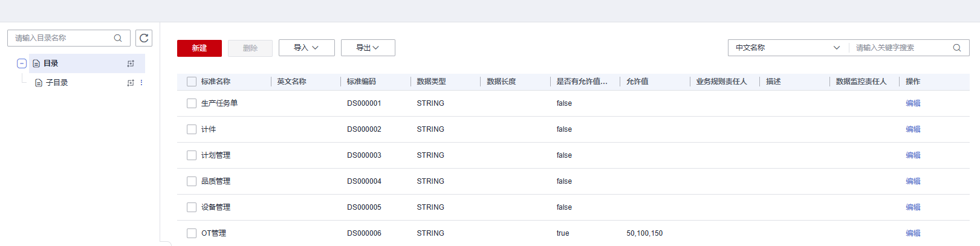Viewport: 980px width, 246px height.
Task: Open the 导出 dropdown
Action: click(x=368, y=48)
